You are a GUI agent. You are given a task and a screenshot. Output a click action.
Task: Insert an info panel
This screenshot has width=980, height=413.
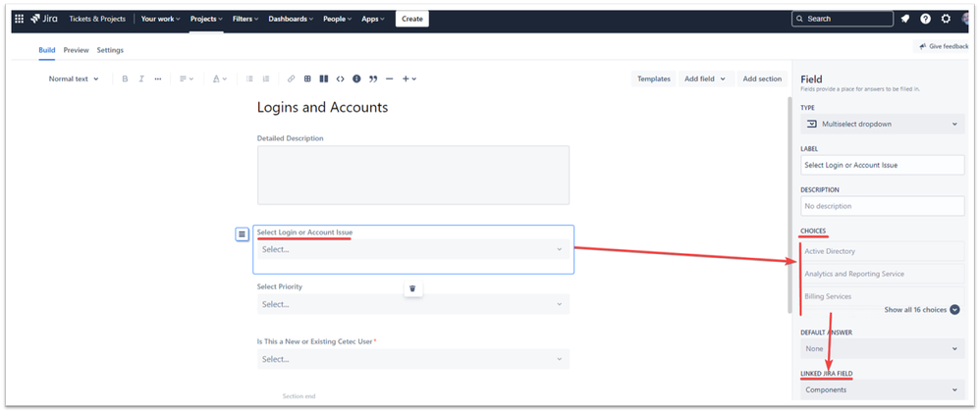(356, 78)
